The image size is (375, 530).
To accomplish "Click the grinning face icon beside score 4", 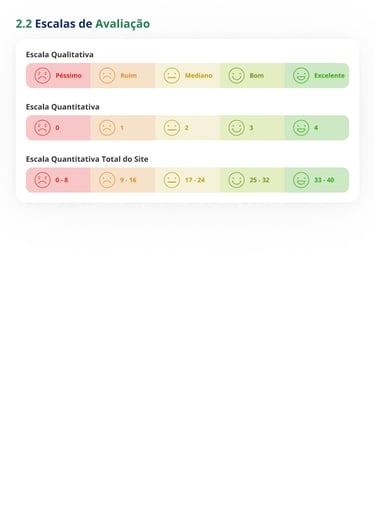I will [301, 128].
